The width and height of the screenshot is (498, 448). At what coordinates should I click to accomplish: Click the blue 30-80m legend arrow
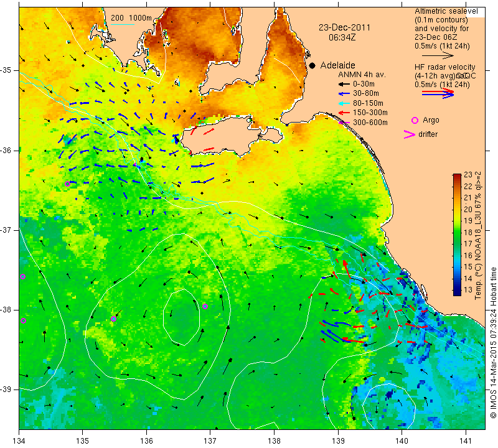point(344,94)
